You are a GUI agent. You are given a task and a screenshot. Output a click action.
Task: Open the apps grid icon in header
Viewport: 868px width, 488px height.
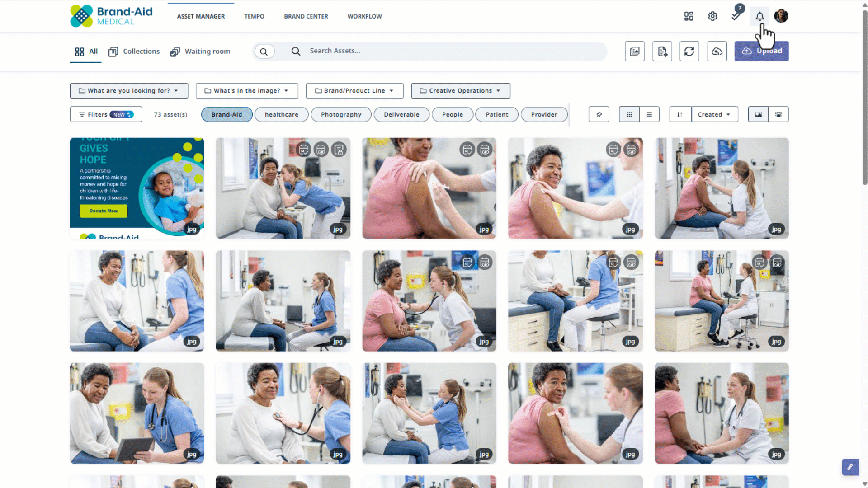pos(689,16)
